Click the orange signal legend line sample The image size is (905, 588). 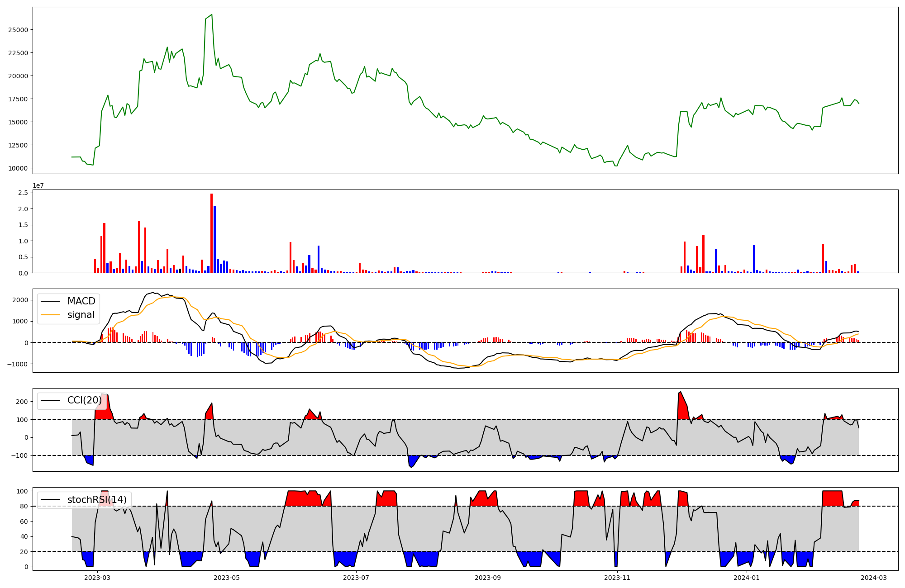tap(51, 315)
